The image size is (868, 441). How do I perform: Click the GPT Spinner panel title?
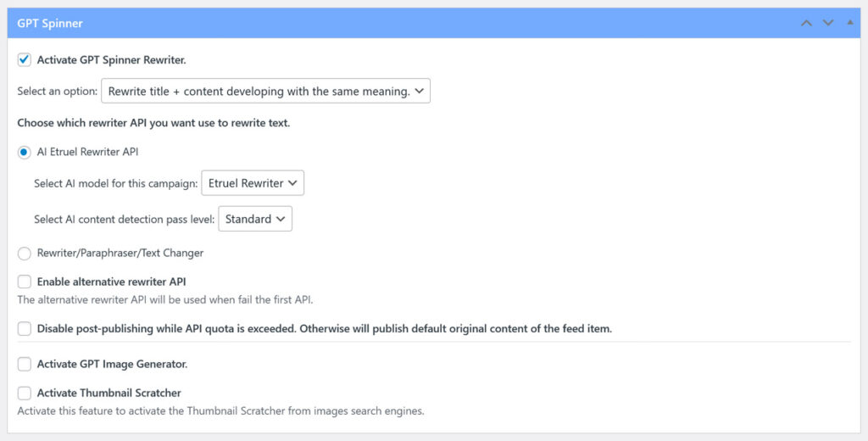point(50,23)
